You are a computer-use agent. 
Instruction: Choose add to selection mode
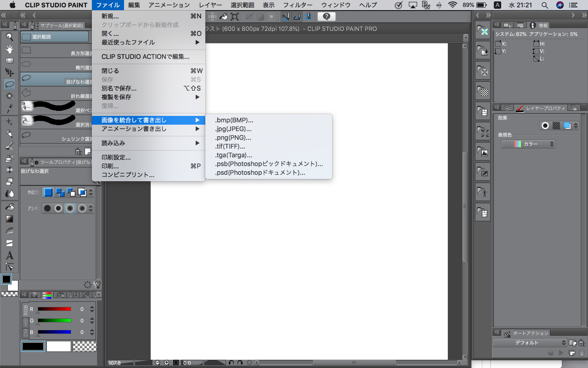(60, 192)
